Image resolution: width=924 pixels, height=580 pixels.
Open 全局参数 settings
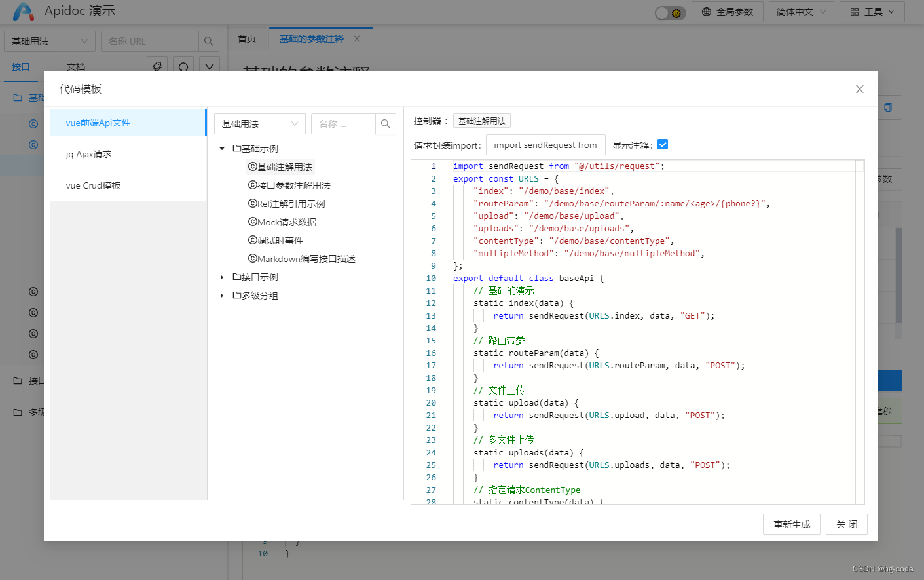[728, 12]
